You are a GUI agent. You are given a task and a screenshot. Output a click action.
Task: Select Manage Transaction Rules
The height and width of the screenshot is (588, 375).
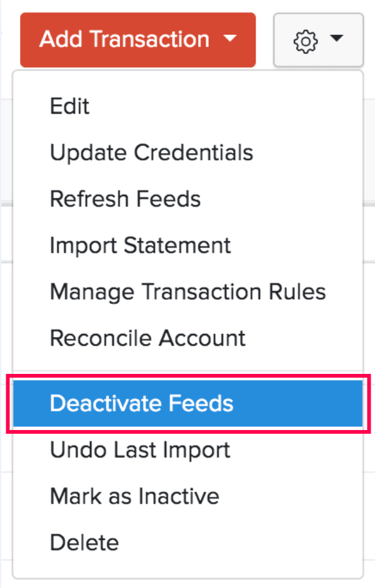click(187, 292)
